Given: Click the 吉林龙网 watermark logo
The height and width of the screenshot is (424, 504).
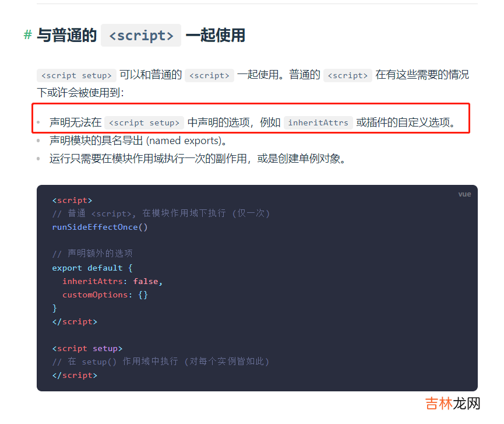Looking at the screenshot, I should [x=452, y=404].
